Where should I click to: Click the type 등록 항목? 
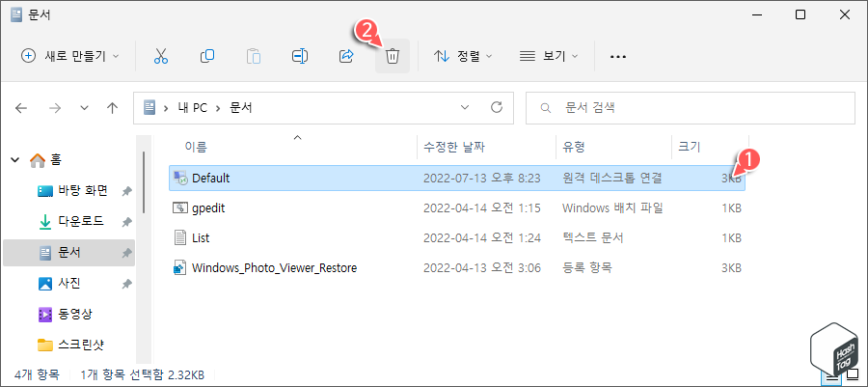click(587, 268)
